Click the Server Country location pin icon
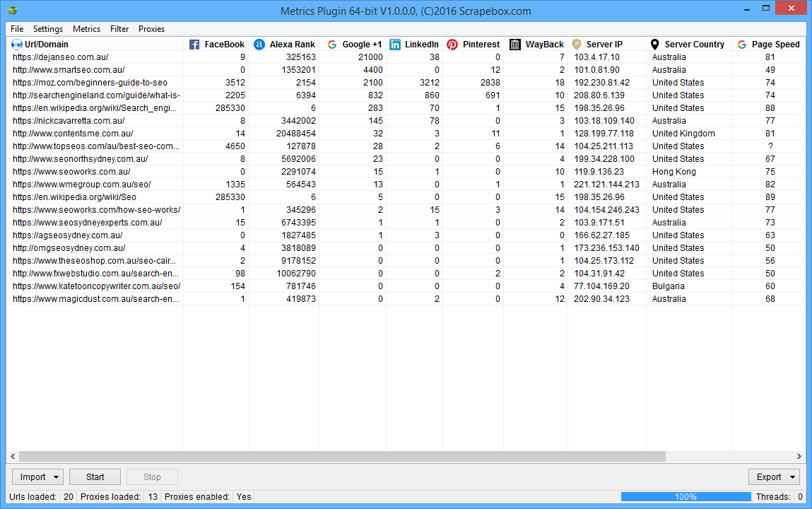 [654, 45]
